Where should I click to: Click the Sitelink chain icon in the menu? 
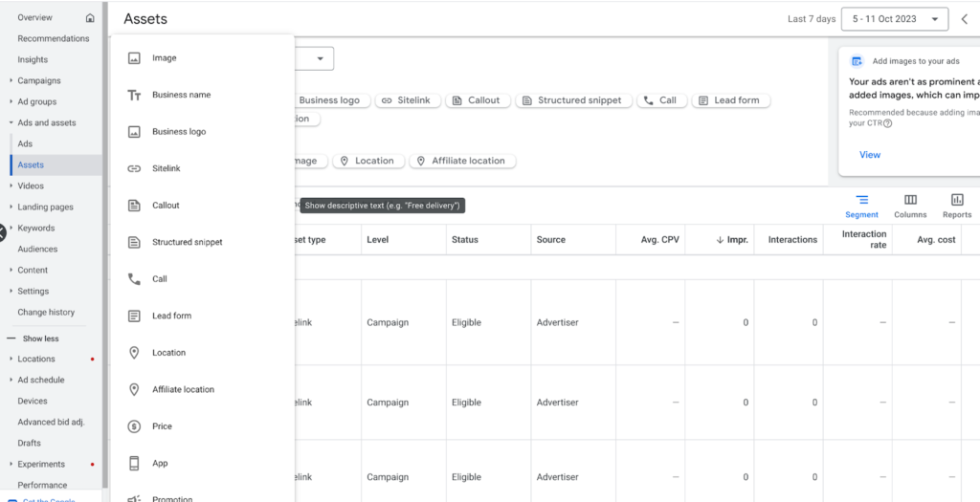[x=134, y=168]
